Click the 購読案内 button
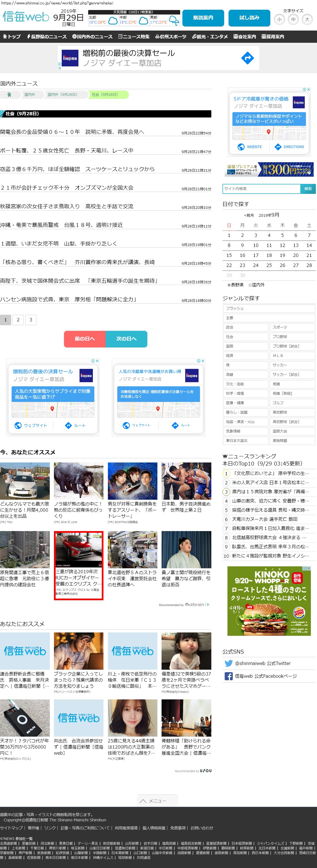Screen dimensions: 317x868 tap(203, 18)
